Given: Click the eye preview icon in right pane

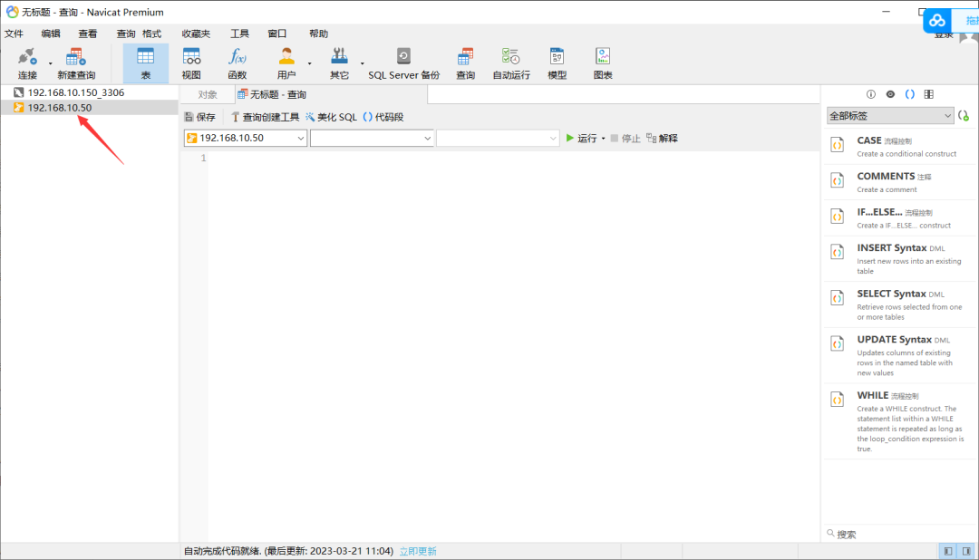Looking at the screenshot, I should point(890,94).
